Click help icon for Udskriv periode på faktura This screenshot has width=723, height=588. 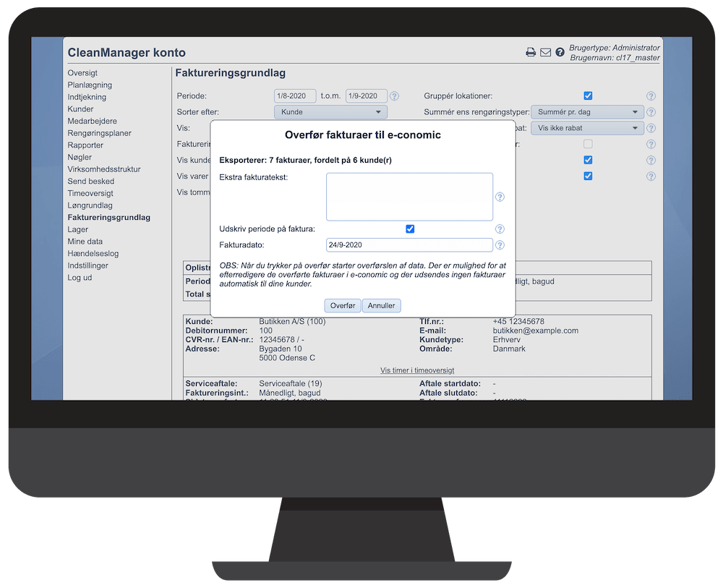500,229
